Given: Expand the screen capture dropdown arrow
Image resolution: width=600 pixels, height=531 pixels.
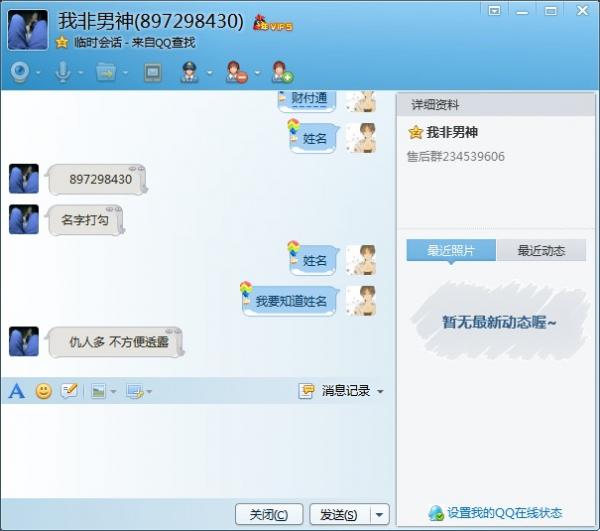Looking at the screenshot, I should click(x=149, y=391).
